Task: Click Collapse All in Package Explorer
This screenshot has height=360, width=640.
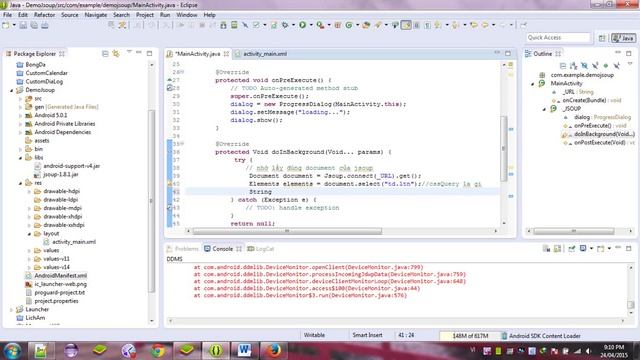Action: 105,53
